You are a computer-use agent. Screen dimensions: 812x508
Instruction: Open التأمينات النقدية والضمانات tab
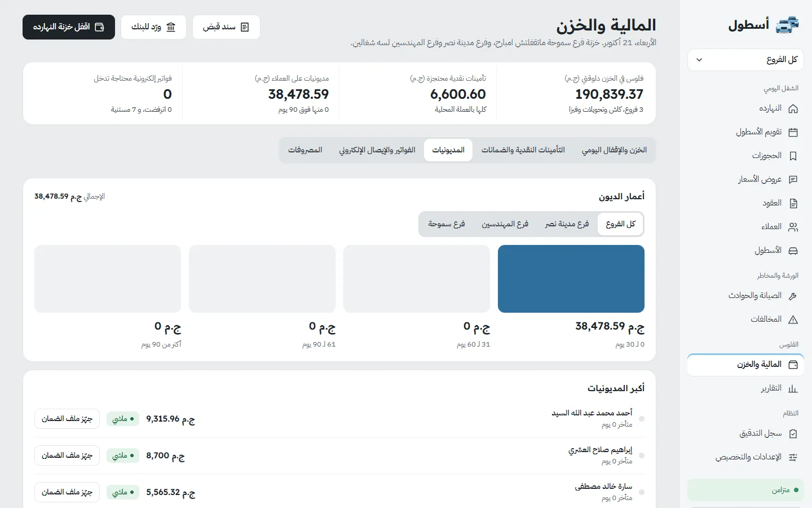pyautogui.click(x=523, y=150)
